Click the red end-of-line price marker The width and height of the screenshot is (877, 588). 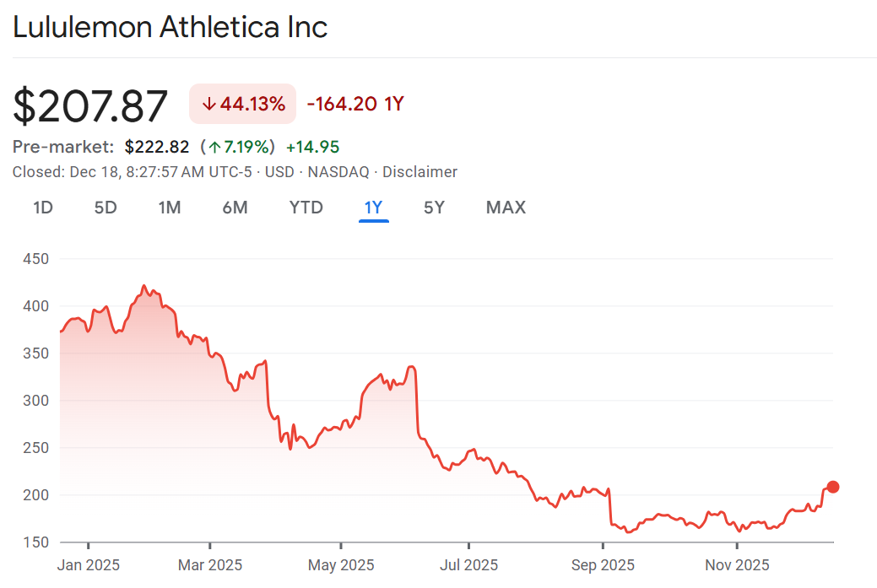pos(833,487)
